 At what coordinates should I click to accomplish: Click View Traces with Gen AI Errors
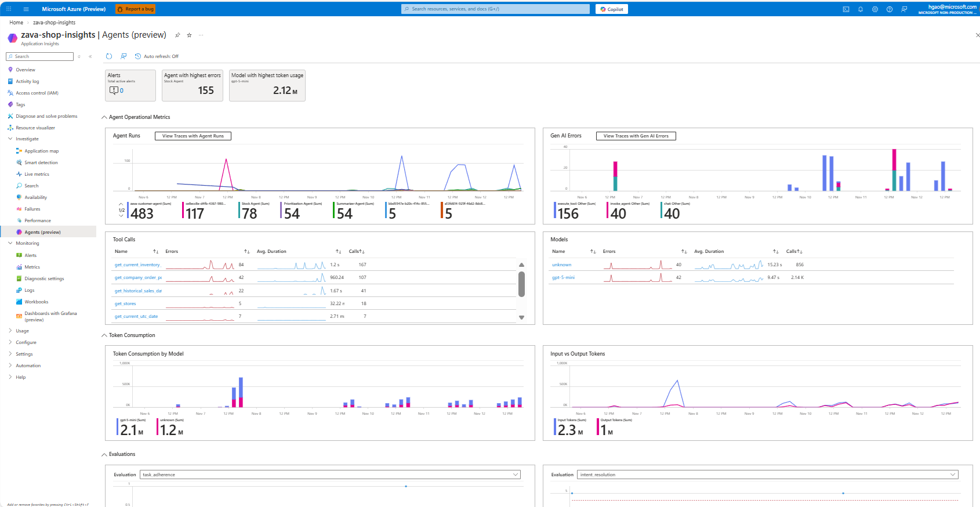coord(636,136)
